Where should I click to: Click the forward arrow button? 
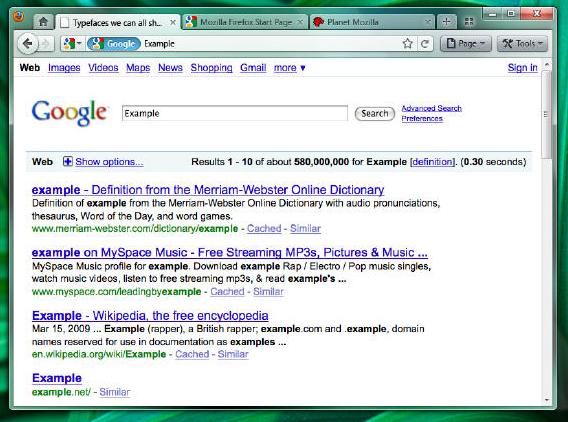pos(46,44)
